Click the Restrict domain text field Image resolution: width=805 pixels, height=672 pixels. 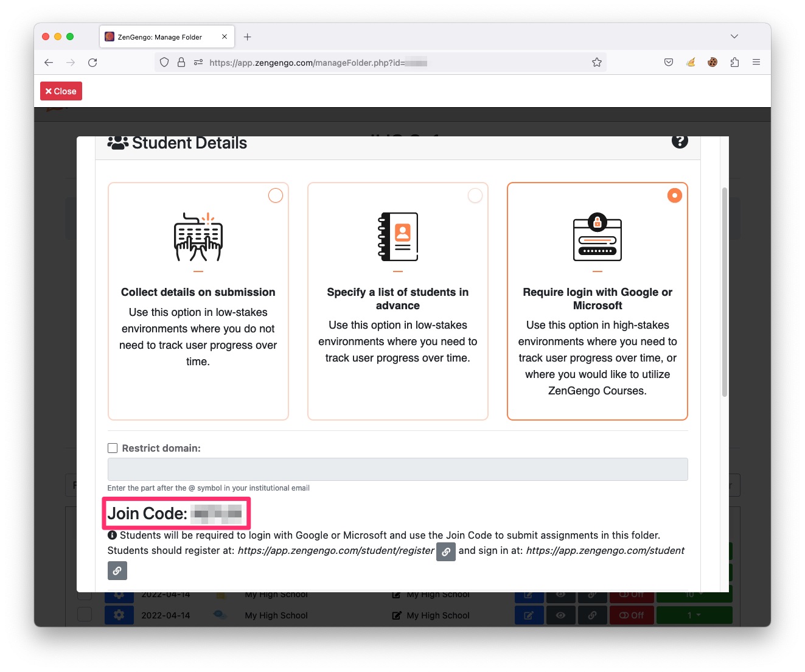[x=398, y=469]
